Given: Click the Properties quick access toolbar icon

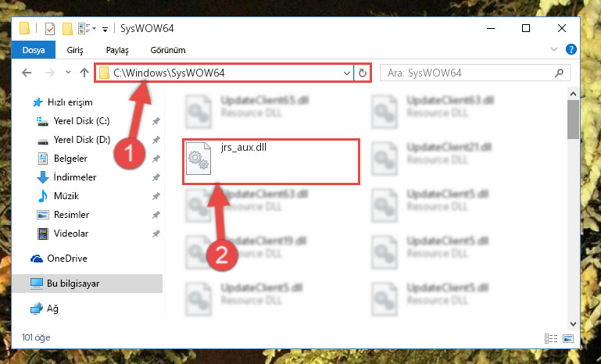Looking at the screenshot, I should coord(50,28).
